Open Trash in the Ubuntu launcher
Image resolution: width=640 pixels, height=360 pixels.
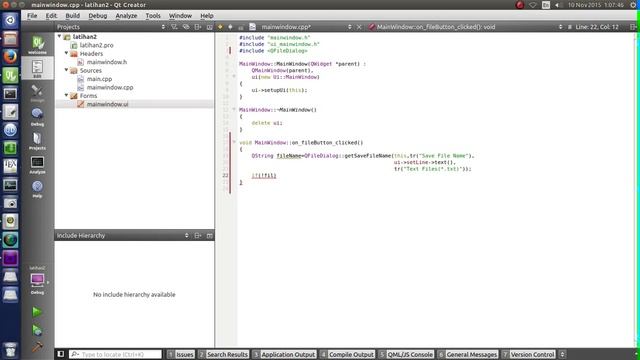[10, 350]
